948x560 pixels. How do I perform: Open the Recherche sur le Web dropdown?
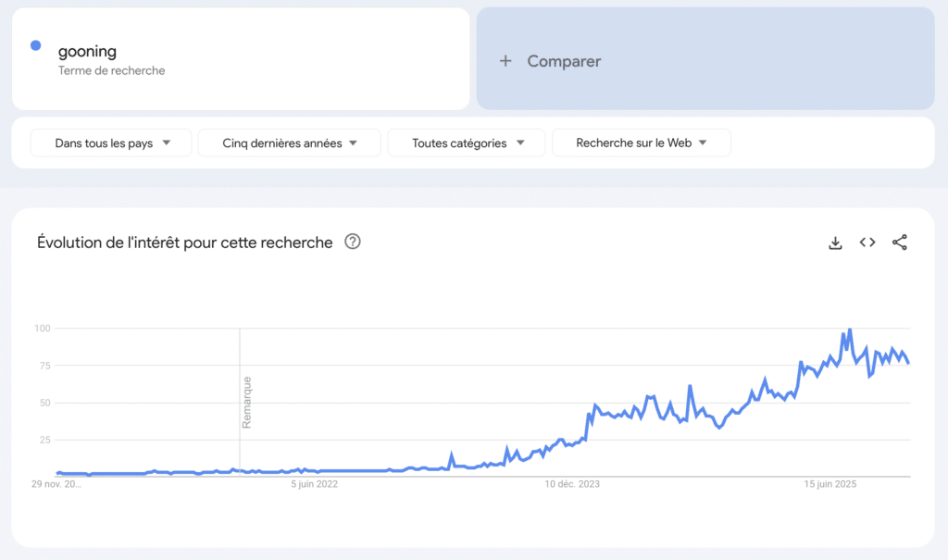coord(641,143)
